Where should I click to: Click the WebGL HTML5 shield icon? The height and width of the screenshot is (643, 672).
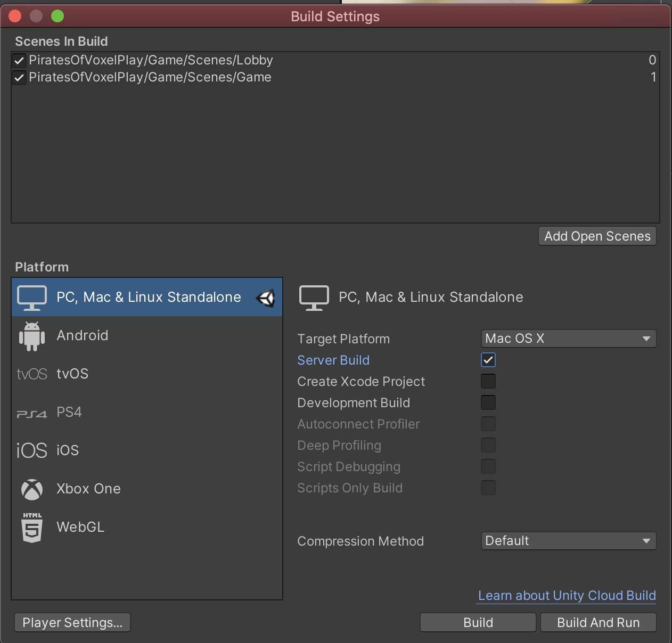pos(32,527)
